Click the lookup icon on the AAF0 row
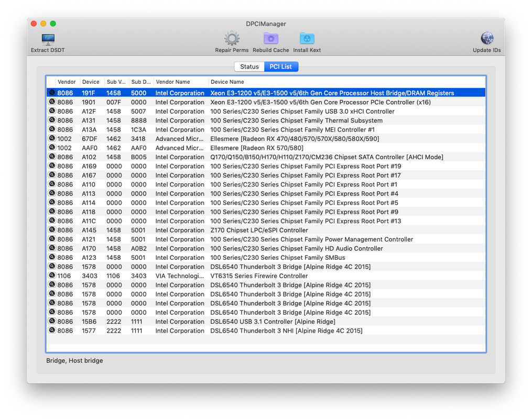The width and height of the screenshot is (532, 419). pyautogui.click(x=52, y=148)
